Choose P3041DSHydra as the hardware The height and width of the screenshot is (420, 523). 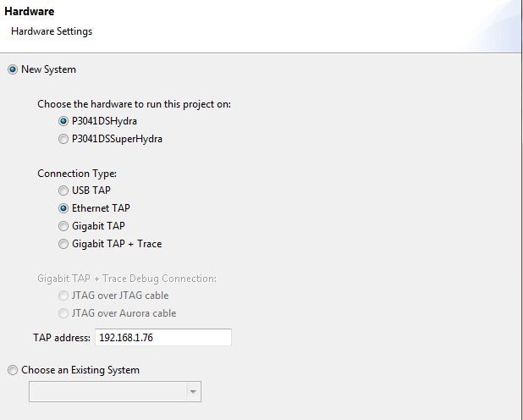tap(63, 121)
